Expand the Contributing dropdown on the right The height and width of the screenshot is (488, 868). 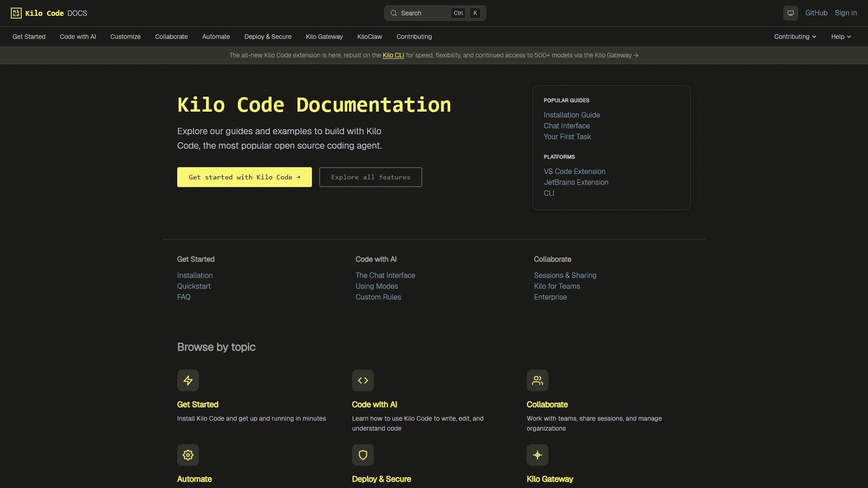tap(795, 37)
